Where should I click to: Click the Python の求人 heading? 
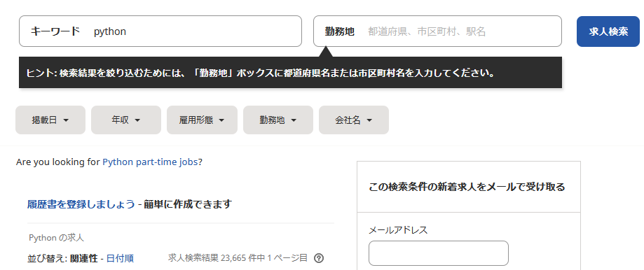[x=57, y=238]
